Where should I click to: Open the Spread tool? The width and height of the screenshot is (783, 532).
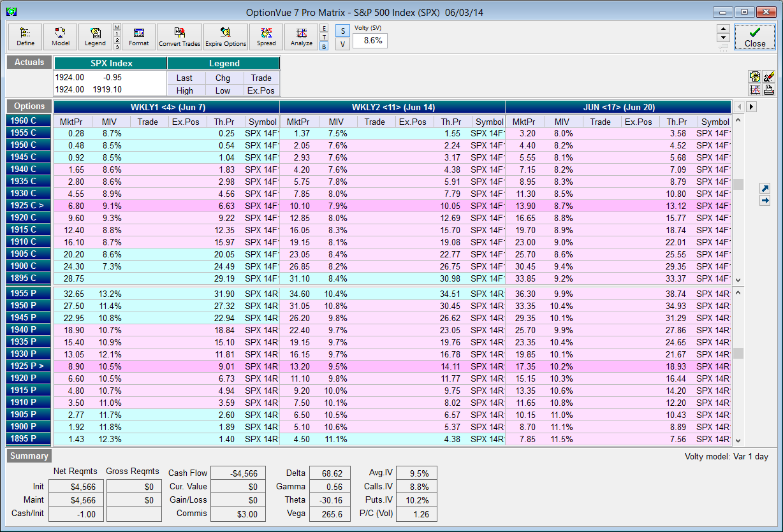(267, 37)
